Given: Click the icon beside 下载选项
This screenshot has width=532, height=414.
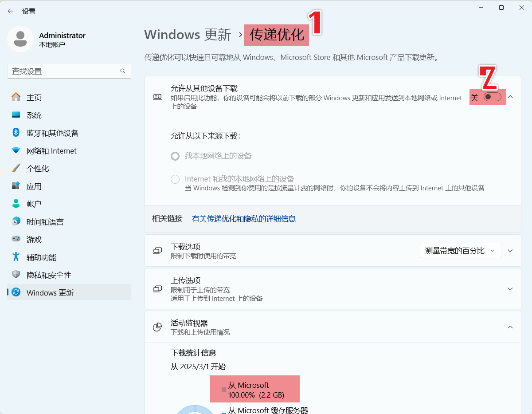Looking at the screenshot, I should click(157, 251).
